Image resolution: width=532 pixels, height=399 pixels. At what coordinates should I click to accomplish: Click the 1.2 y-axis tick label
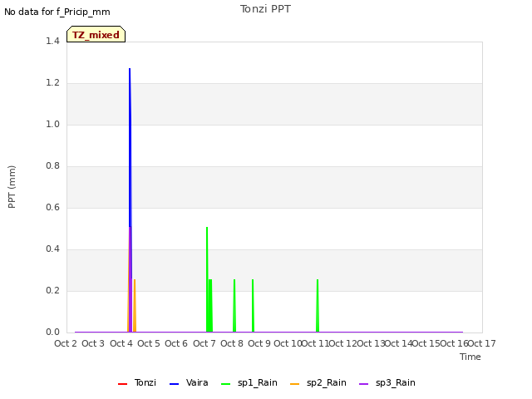[x=52, y=83]
